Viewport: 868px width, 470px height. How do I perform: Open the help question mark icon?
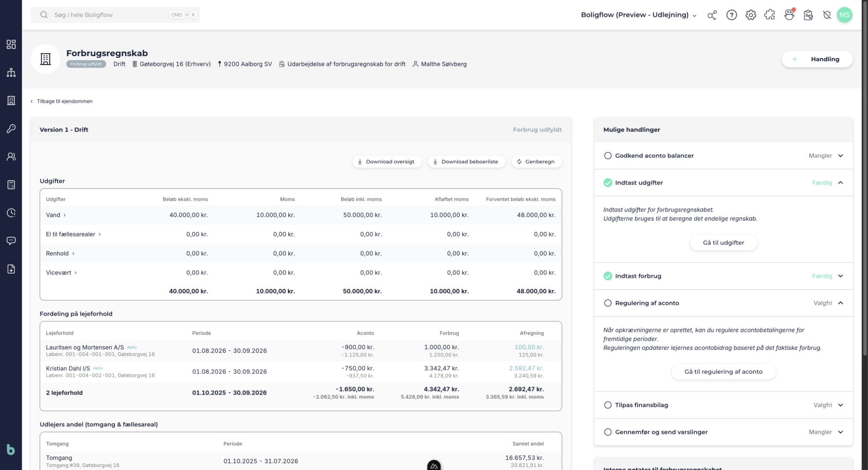[731, 15]
